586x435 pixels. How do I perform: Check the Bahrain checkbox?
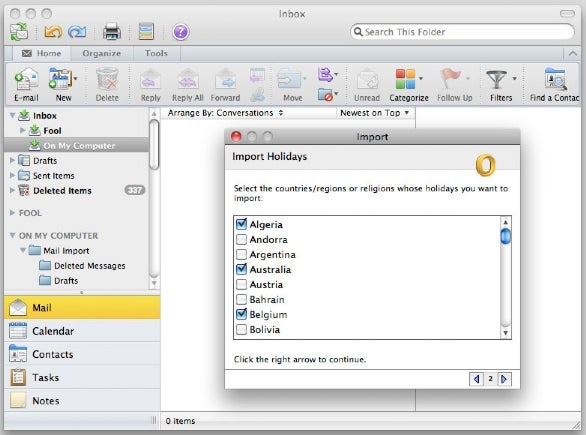pyautogui.click(x=241, y=299)
